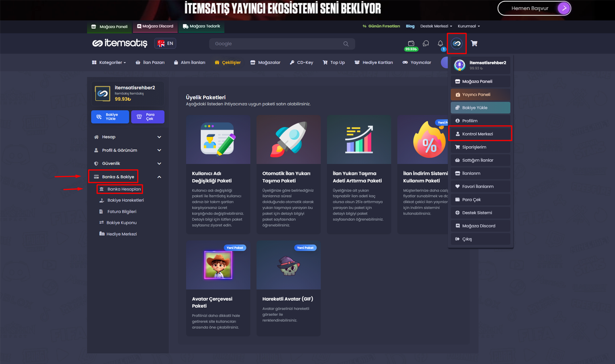
Task: Go to İlan Pazarı nav item
Action: tap(150, 62)
